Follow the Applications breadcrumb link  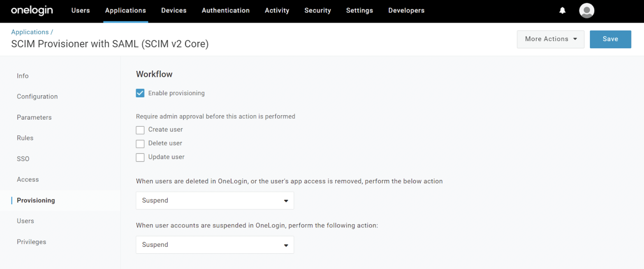30,32
